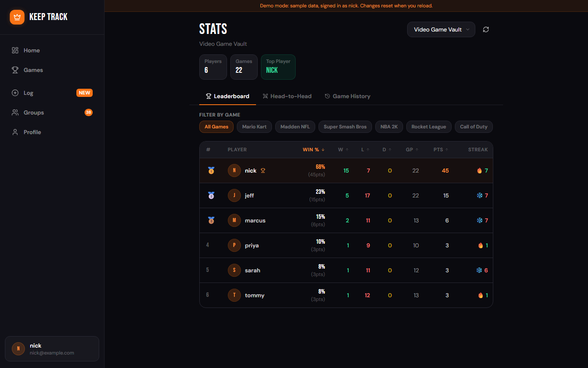Image resolution: width=588 pixels, height=368 pixels.
Task: Open Groups in the sidebar
Action: [52, 112]
